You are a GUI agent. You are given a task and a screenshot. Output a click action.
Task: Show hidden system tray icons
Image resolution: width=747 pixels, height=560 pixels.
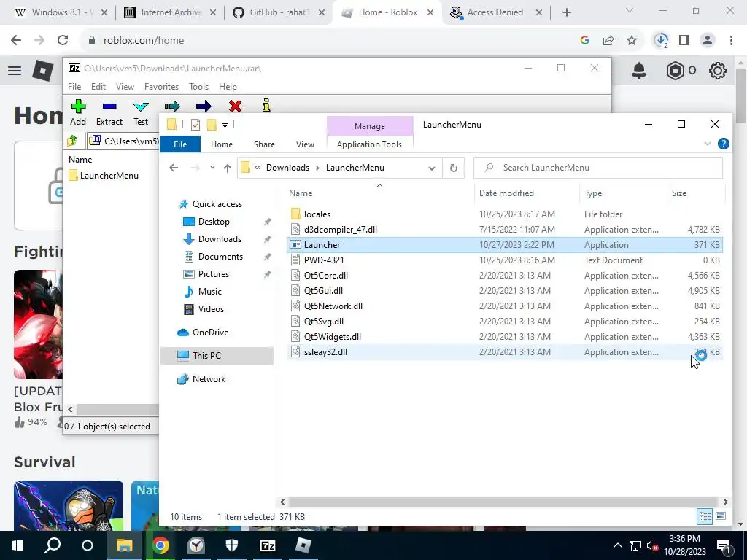617,545
